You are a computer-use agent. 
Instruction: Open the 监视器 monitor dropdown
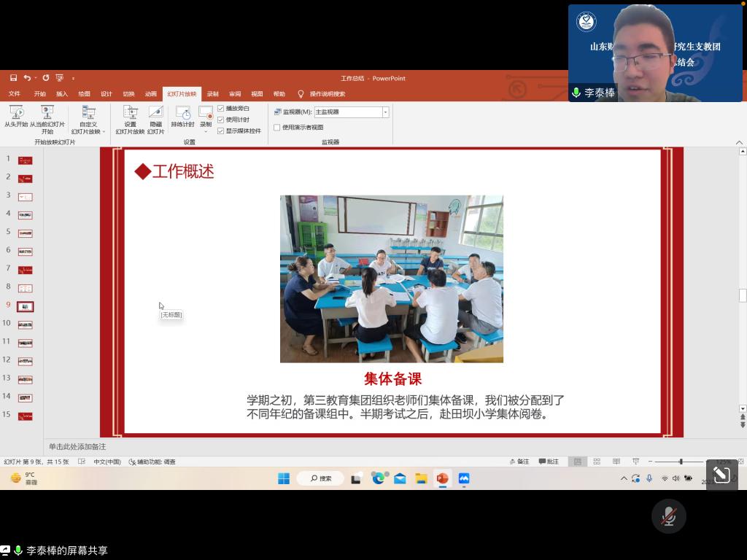point(385,112)
